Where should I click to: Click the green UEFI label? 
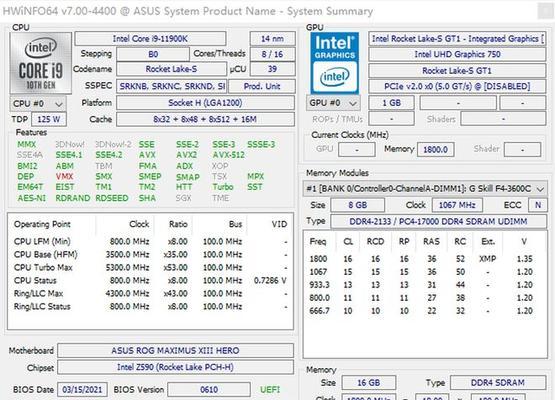270,390
